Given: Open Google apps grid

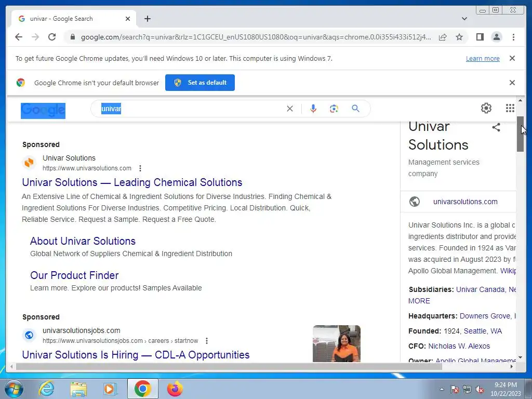Looking at the screenshot, I should pyautogui.click(x=510, y=108).
